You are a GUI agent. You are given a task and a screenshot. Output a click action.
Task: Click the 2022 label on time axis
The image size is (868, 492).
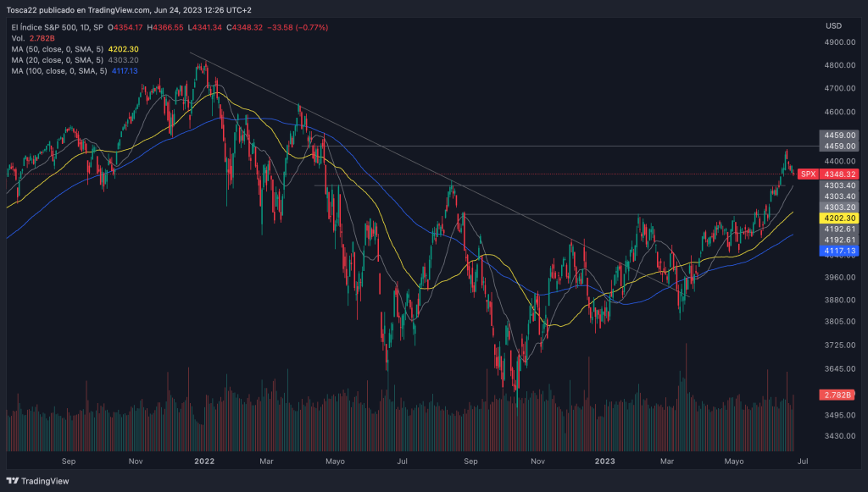(x=203, y=462)
